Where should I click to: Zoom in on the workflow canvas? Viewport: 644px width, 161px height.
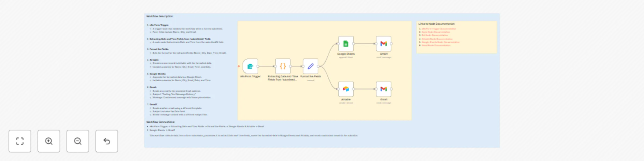(x=49, y=141)
